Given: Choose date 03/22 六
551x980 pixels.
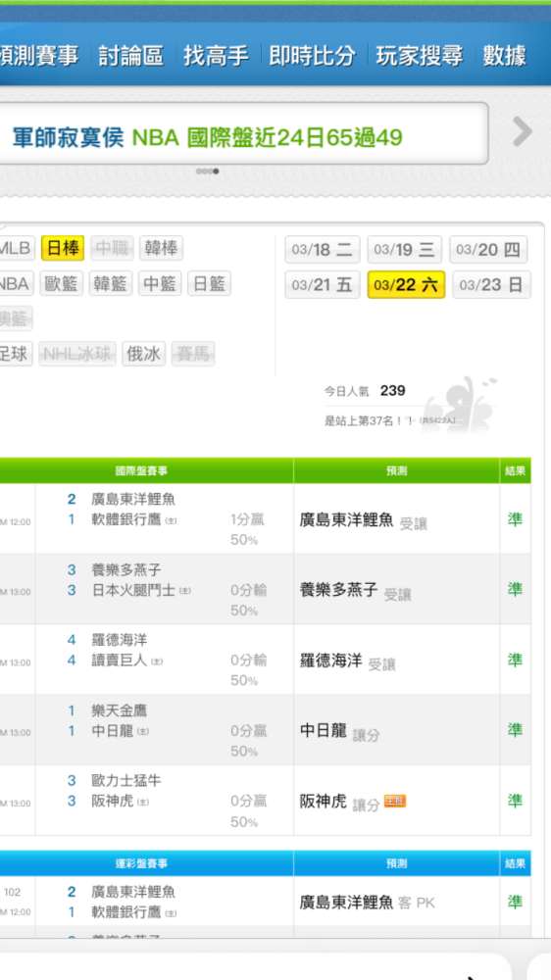Looking at the screenshot, I should point(406,285).
